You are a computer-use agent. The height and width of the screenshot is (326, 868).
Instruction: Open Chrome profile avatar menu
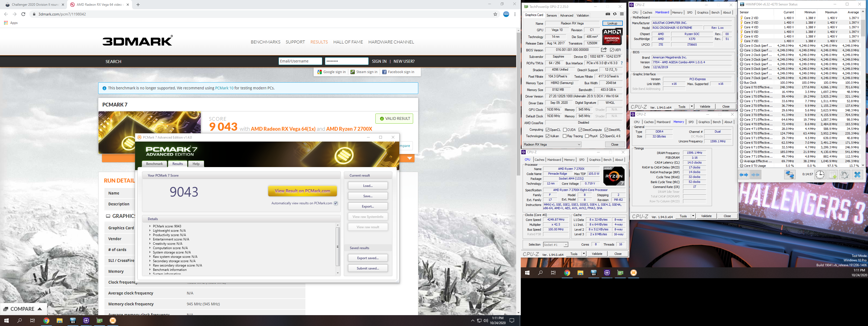506,14
